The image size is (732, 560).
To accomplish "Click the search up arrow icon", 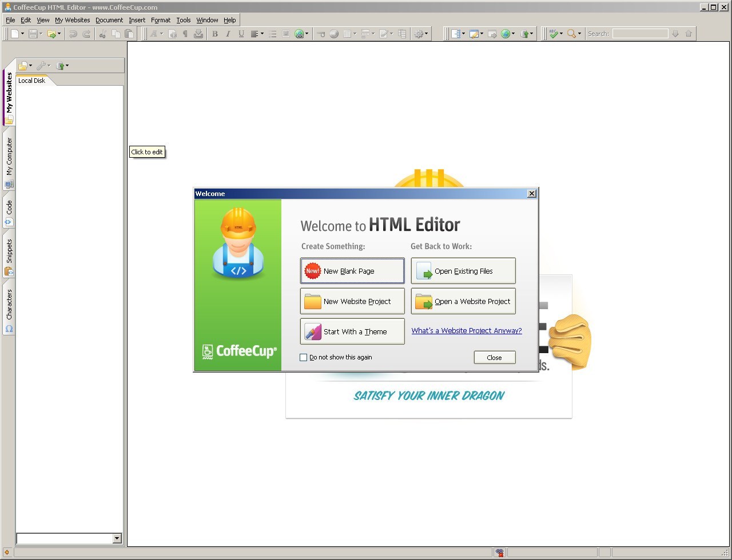I will click(689, 34).
